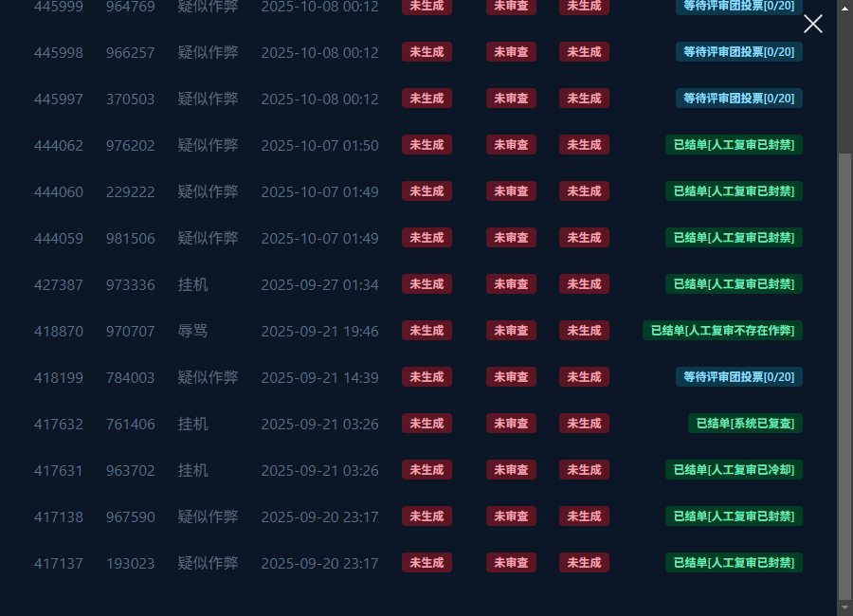
Task: Click 未审查 badge in row 427387
Action: (511, 284)
